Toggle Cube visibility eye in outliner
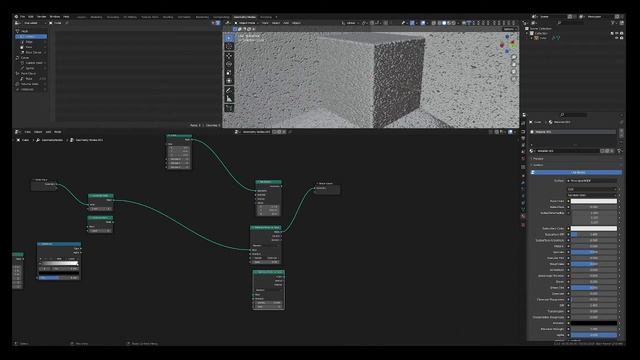The height and width of the screenshot is (360, 640). pyautogui.click(x=617, y=38)
